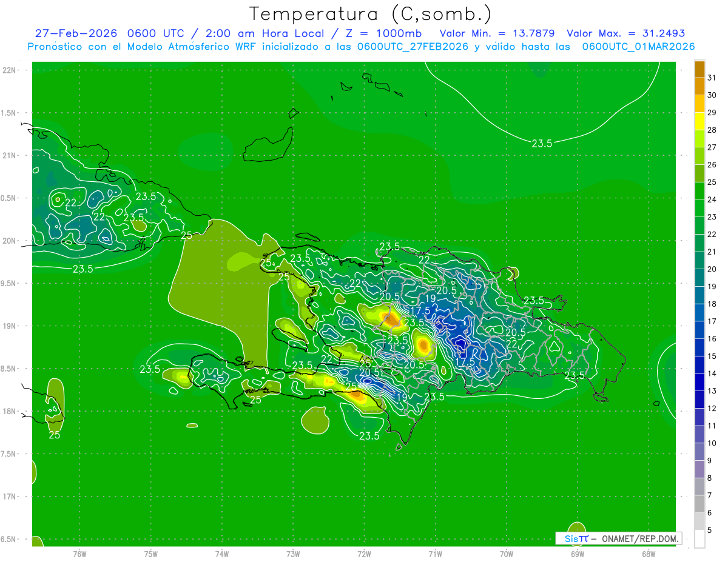Image resolution: width=728 pixels, height=562 pixels.
Task: Click the 73W longitude axis label
Action: pyautogui.click(x=293, y=554)
